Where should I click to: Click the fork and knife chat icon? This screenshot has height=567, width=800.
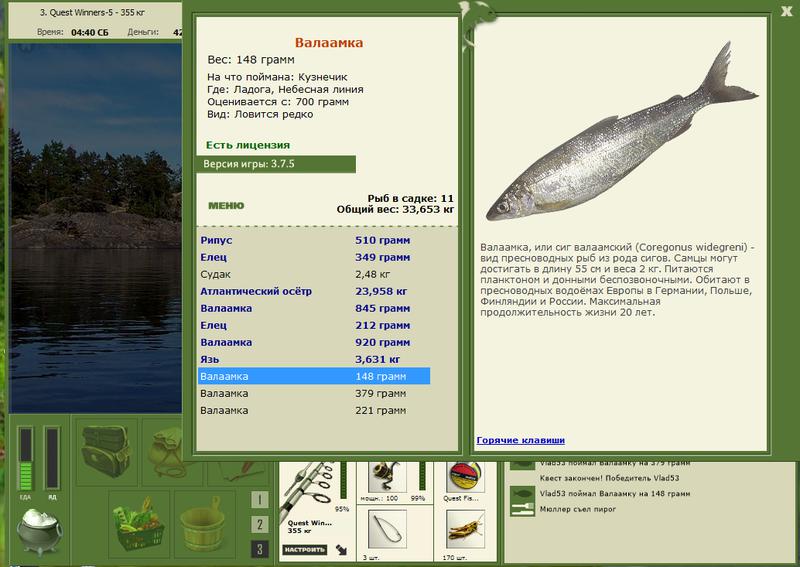coord(522,509)
